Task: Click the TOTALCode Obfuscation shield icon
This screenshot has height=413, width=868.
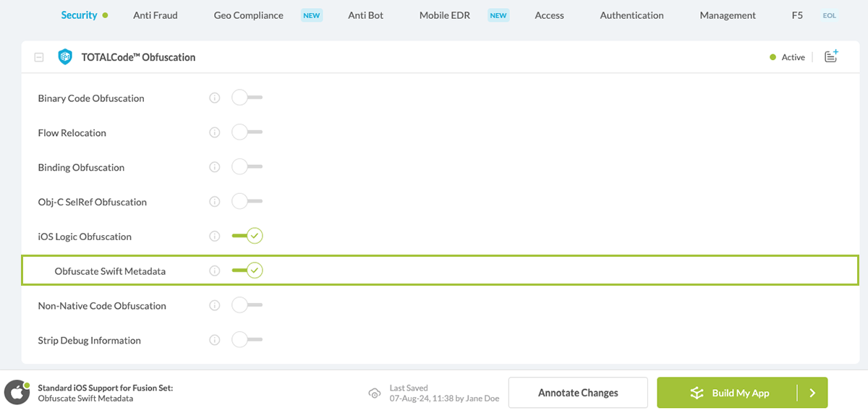Action: click(65, 57)
